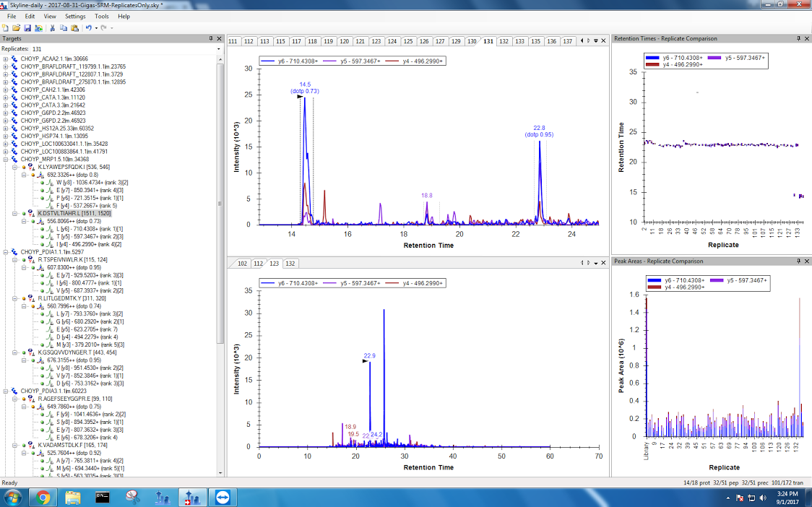812x507 pixels.
Task: Open Google Chrome from the taskbar
Action: [x=43, y=497]
